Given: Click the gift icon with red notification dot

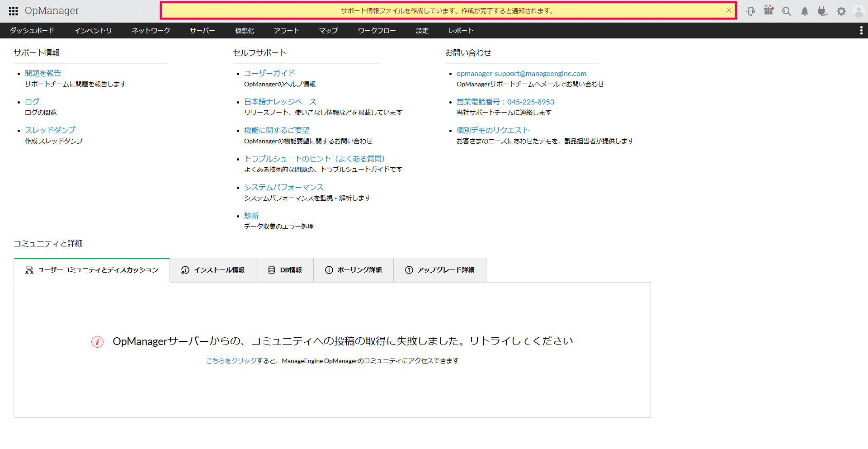Looking at the screenshot, I should click(769, 11).
